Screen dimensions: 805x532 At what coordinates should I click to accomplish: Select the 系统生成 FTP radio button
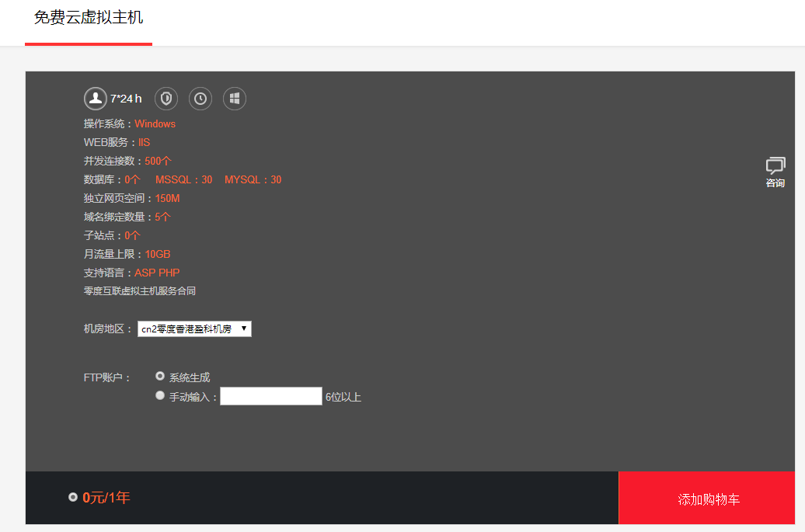(x=160, y=376)
